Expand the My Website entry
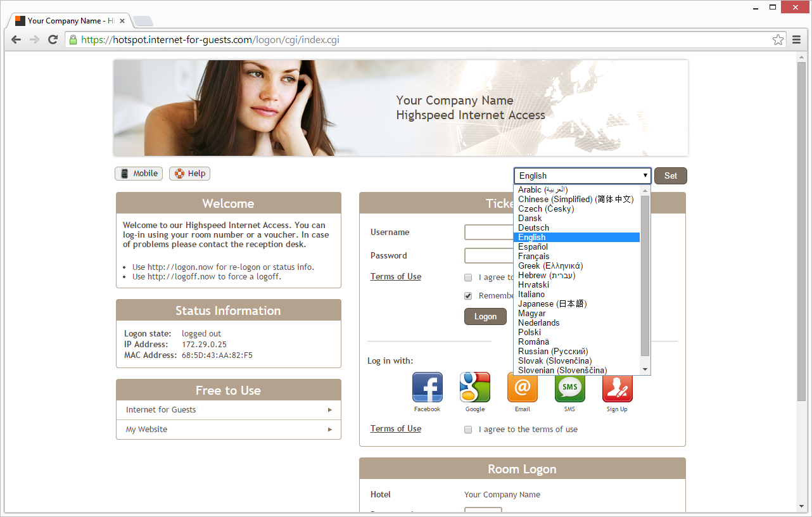 click(229, 430)
